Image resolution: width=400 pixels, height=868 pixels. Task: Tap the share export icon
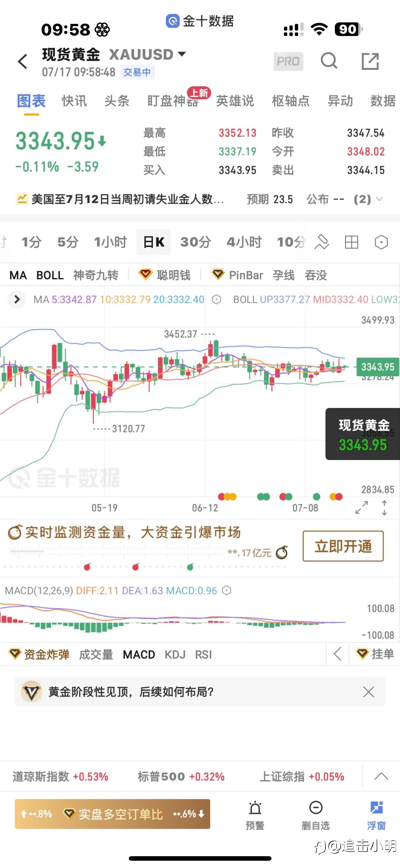370,61
